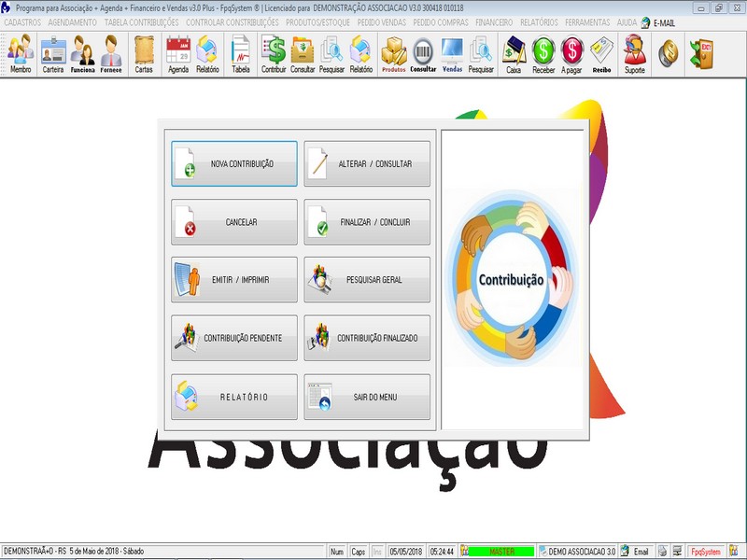747x560 pixels.
Task: Open the Suporte headset icon
Action: click(635, 54)
